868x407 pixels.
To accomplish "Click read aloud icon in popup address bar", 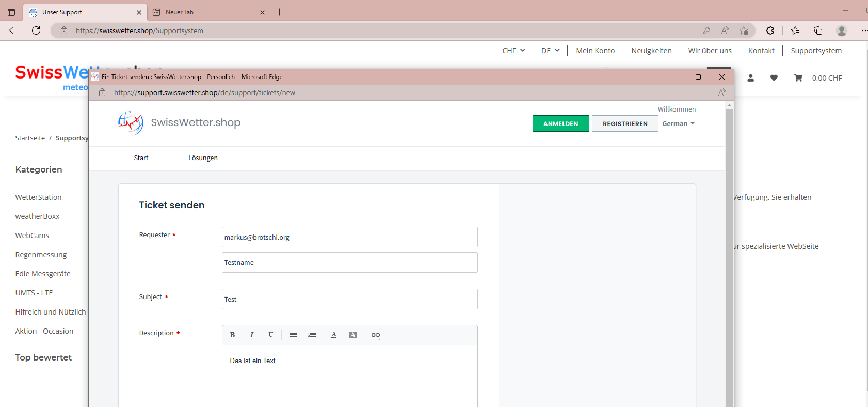I will pos(722,92).
